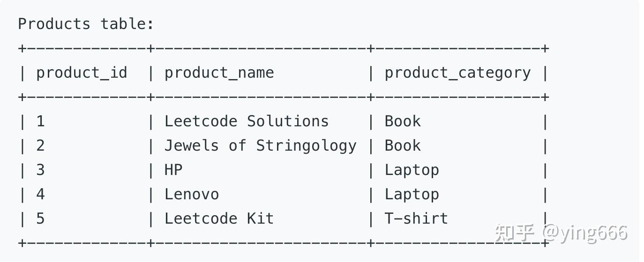
Task: Click the Book category for product 1
Action: 403,121
